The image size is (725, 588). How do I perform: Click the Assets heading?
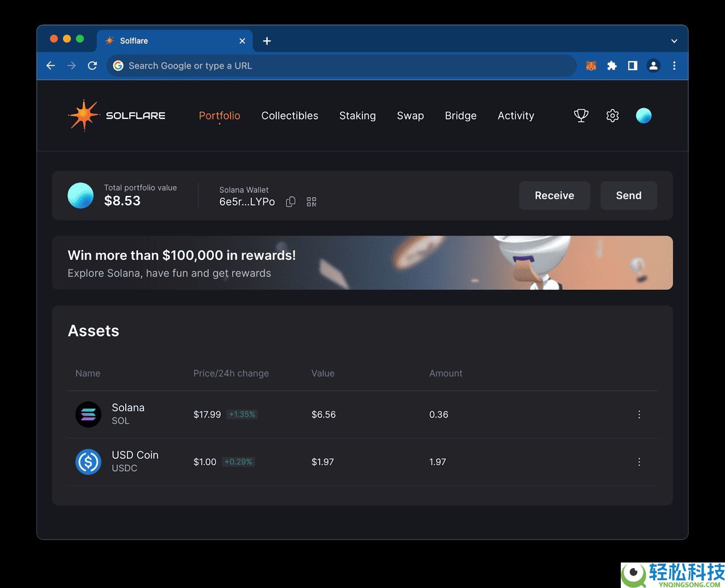pyautogui.click(x=93, y=331)
